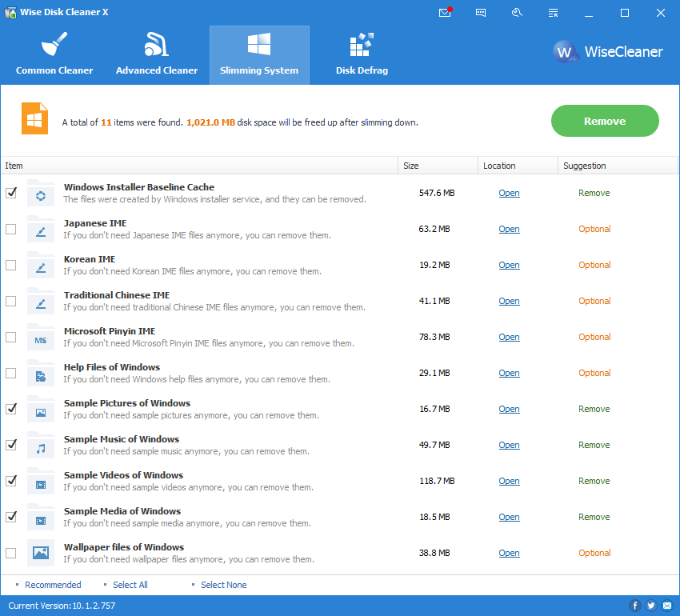The width and height of the screenshot is (680, 616).
Task: Click the Wise Disk Cleaner app icon
Action: 10,12
